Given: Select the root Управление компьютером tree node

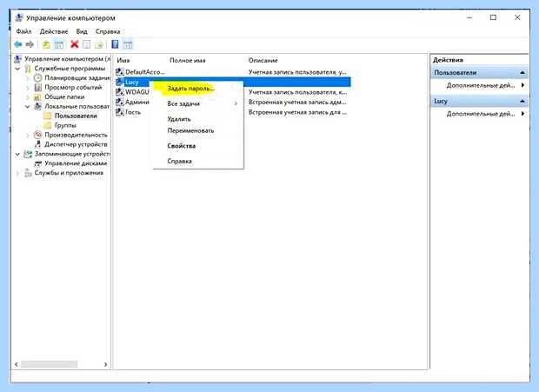Looking at the screenshot, I should tap(68, 59).
